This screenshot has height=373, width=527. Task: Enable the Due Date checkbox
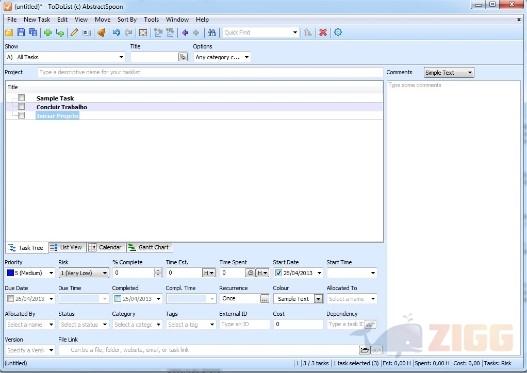pos(10,298)
